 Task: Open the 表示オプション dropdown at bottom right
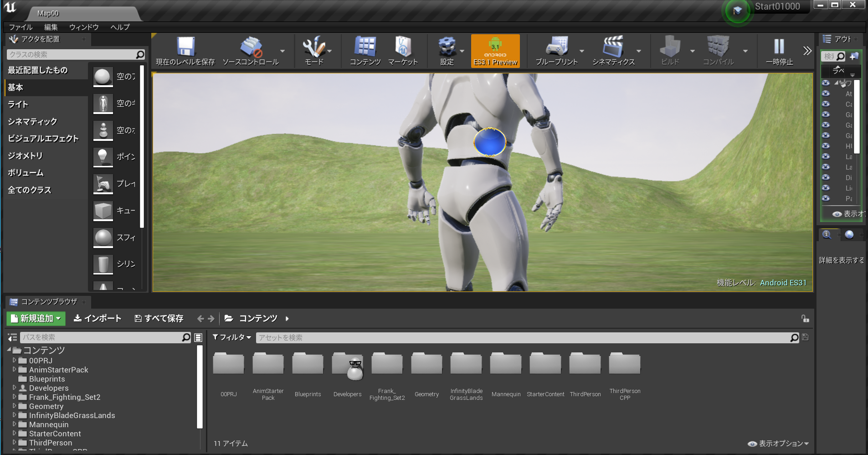(779, 444)
